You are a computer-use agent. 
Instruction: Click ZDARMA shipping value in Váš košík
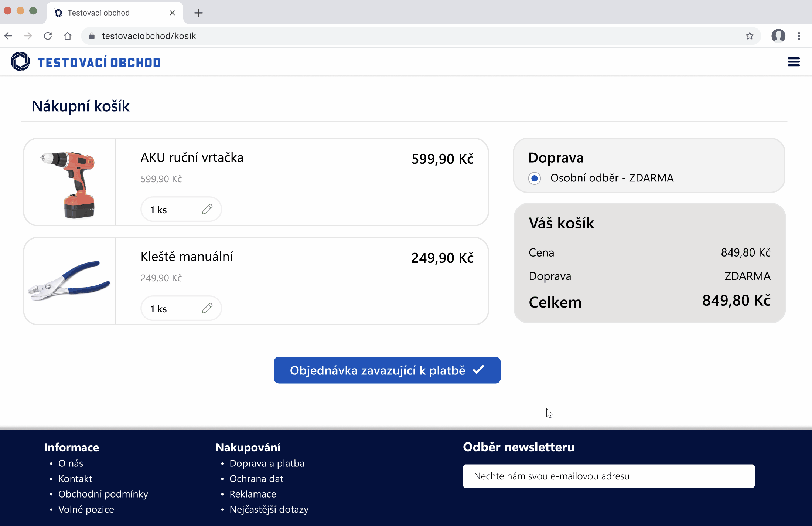coord(747,276)
